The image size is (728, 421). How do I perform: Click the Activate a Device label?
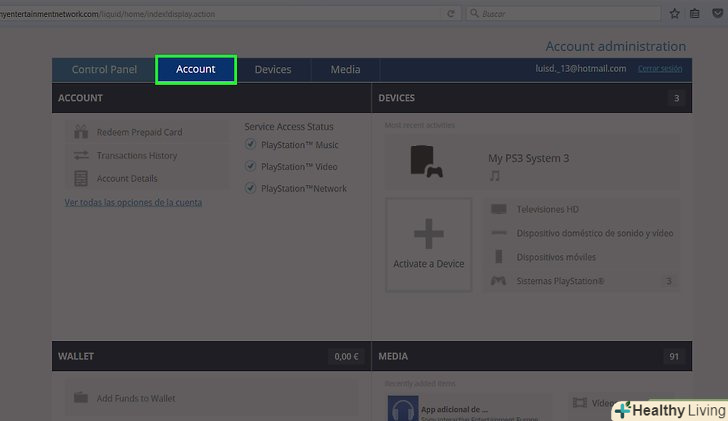tap(429, 264)
